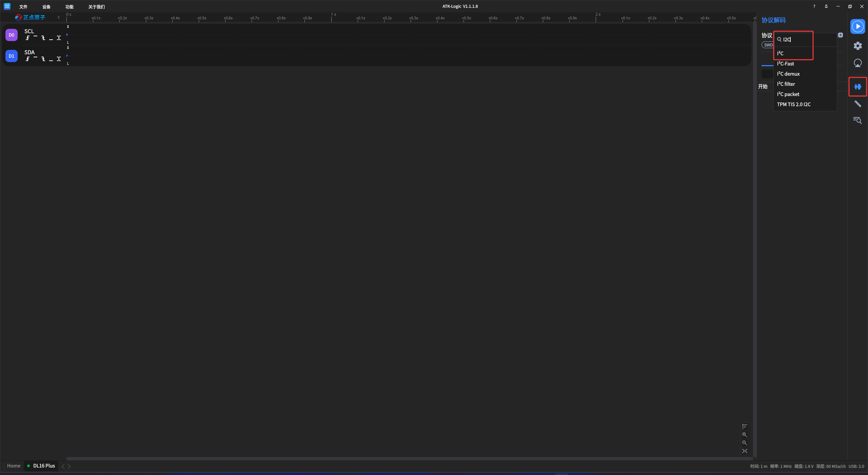
Task: Set rising edge trigger on SCL
Action: tap(27, 38)
